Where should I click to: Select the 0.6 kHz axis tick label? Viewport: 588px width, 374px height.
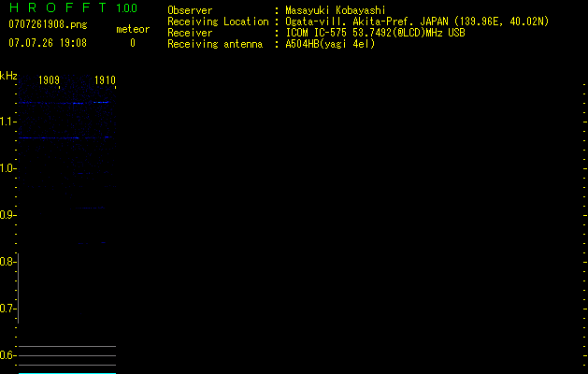tap(7, 355)
